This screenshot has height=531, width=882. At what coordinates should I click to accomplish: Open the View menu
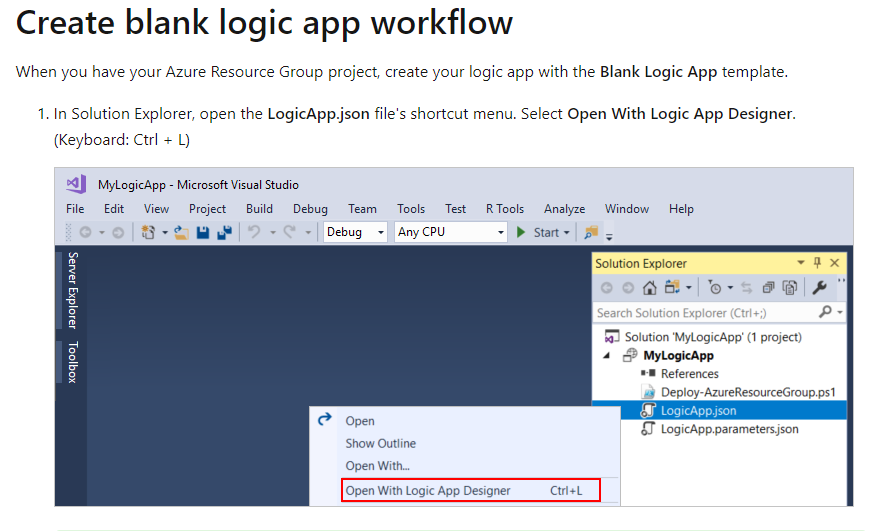(156, 209)
